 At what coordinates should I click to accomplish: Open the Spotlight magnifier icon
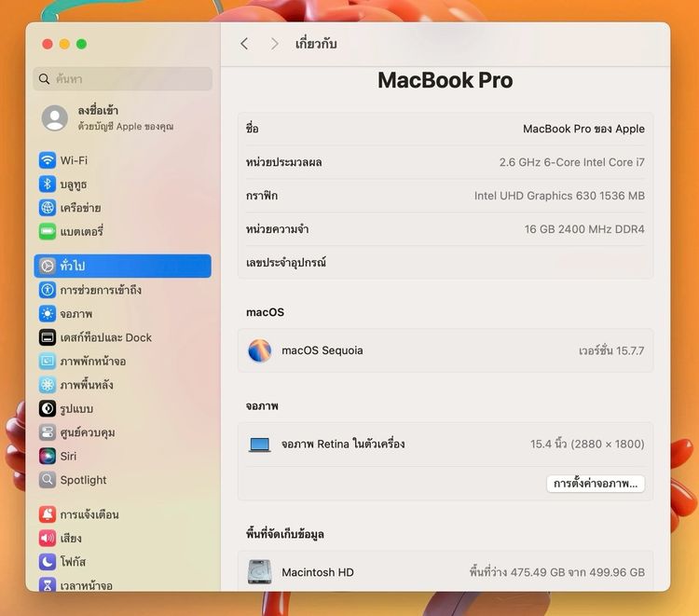[x=48, y=480]
